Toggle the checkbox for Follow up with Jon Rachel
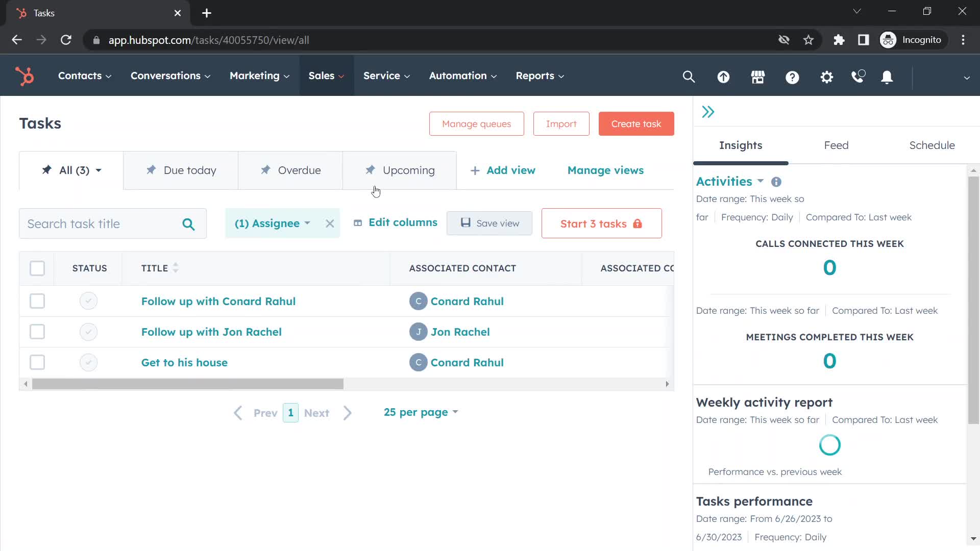This screenshot has height=551, width=980. (x=38, y=332)
